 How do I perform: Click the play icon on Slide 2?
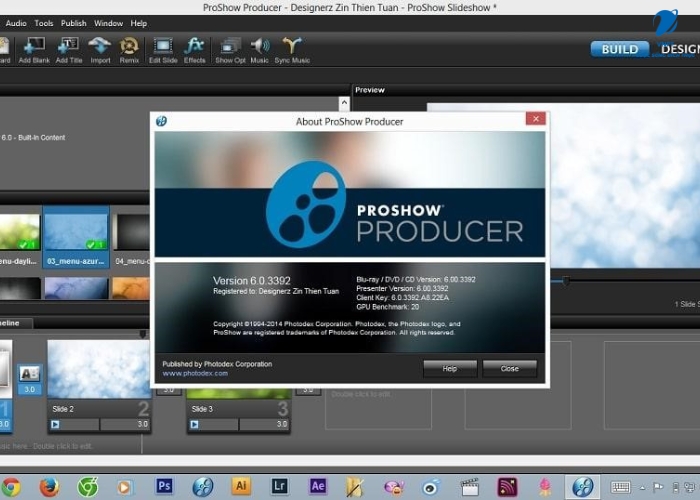click(x=55, y=424)
